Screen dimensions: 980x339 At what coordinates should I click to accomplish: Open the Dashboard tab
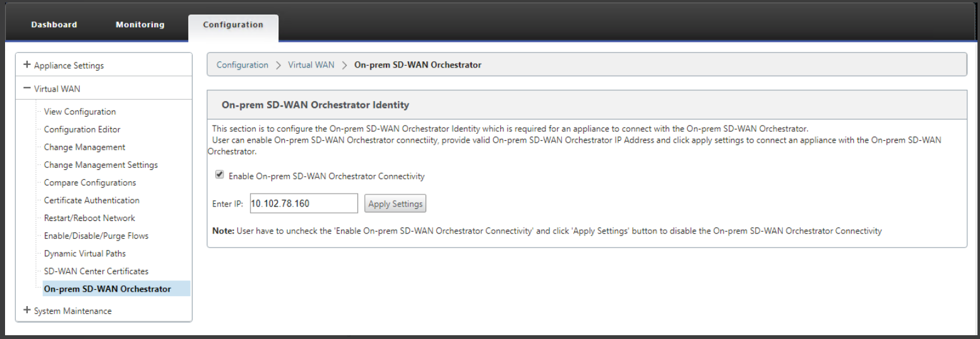click(x=54, y=25)
